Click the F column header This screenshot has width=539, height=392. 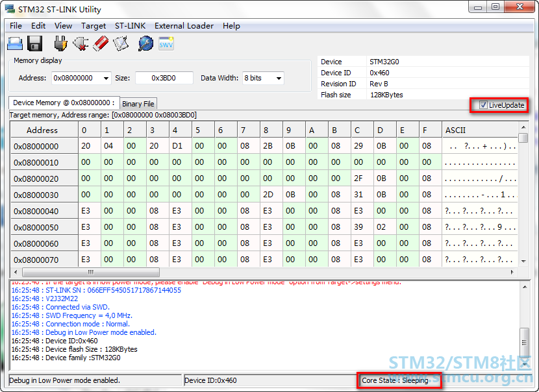(430, 130)
